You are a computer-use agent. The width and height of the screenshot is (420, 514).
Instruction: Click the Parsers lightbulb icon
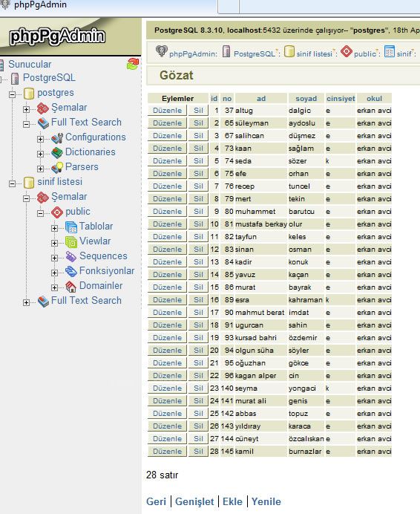click(57, 168)
